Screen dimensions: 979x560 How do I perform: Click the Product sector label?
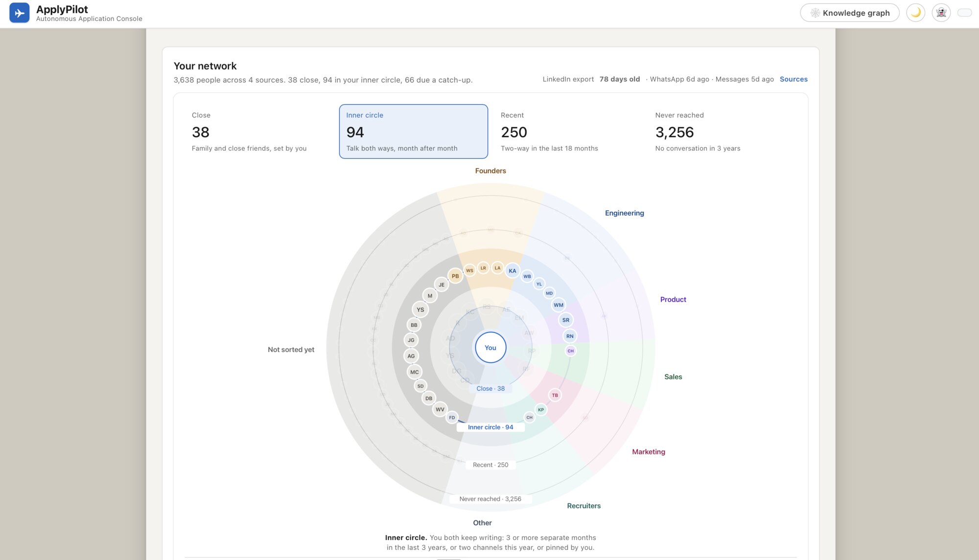point(673,300)
